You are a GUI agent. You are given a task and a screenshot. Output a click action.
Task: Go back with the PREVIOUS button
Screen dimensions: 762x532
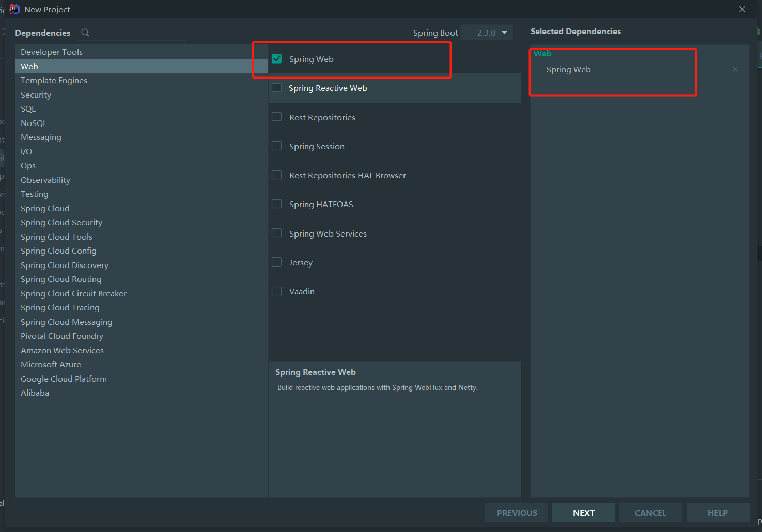pos(517,513)
